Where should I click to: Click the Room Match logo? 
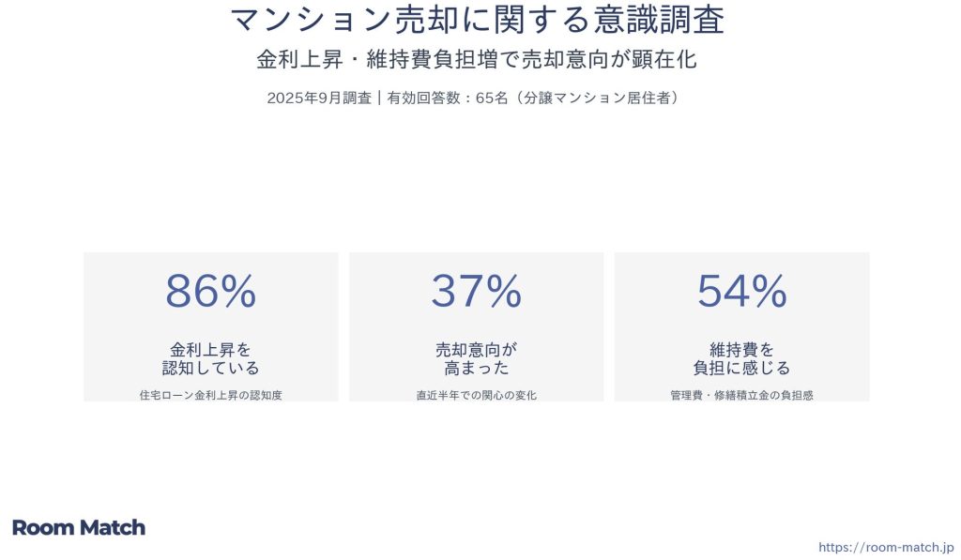click(x=79, y=527)
